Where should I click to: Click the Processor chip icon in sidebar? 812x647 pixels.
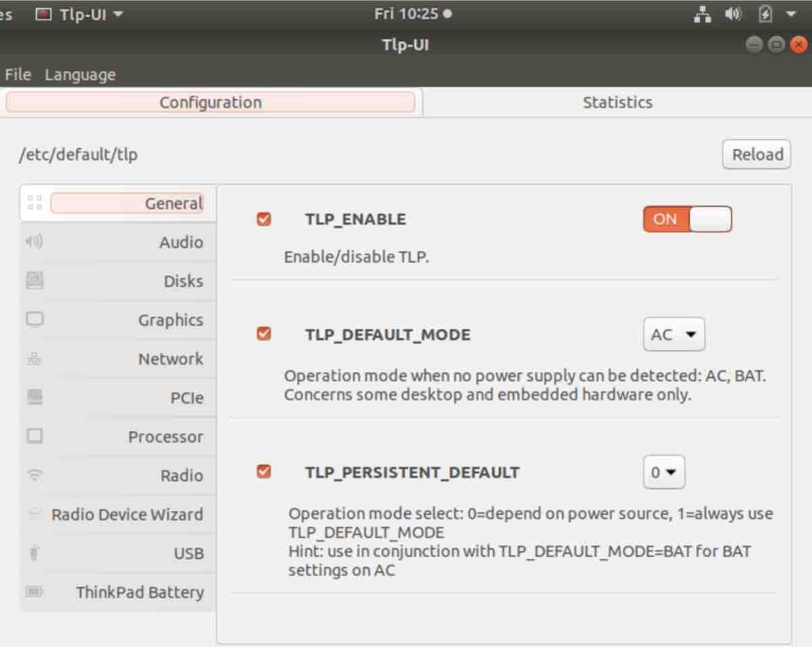(35, 436)
